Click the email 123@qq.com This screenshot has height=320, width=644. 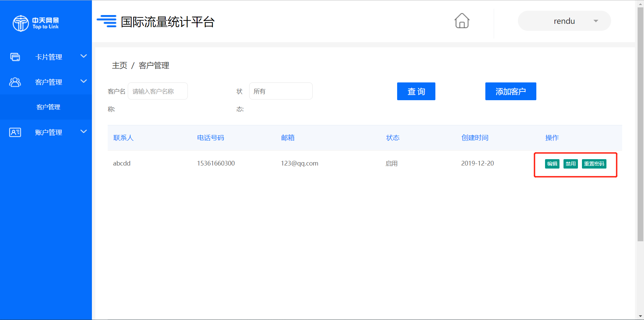300,163
